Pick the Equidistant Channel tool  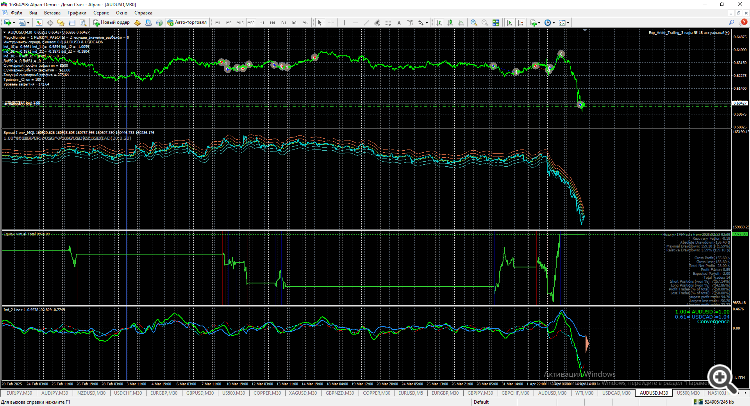pos(376,22)
